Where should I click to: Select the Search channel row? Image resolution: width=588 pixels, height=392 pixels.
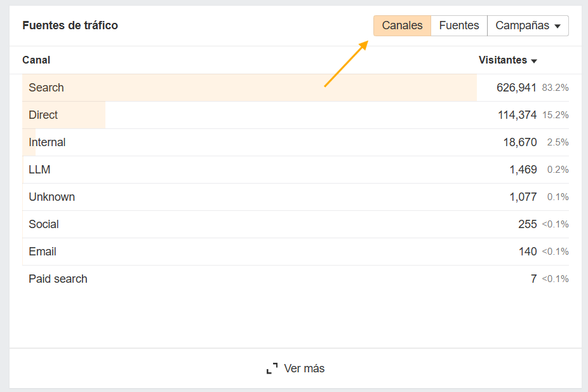coord(46,88)
